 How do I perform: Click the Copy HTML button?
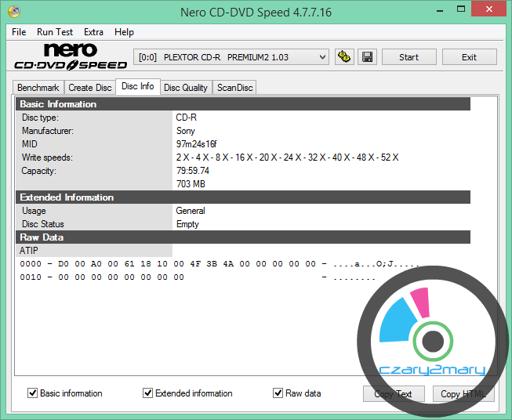[461, 394]
